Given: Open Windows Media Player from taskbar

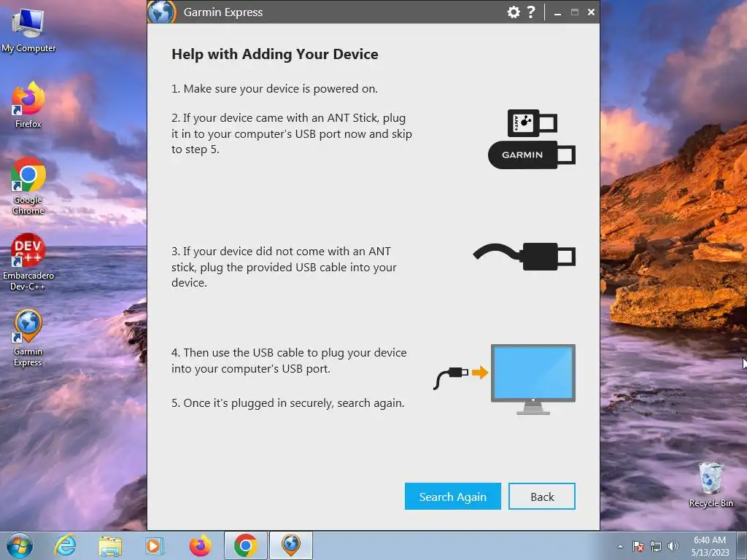Looking at the screenshot, I should (x=155, y=545).
